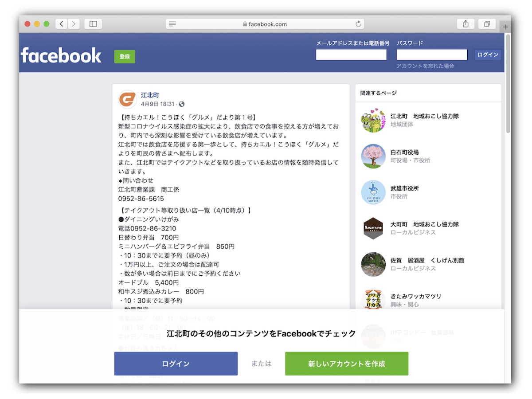The width and height of the screenshot is (532, 399).
Task: Click the ◆問い合わせ line
Action: pos(136,180)
